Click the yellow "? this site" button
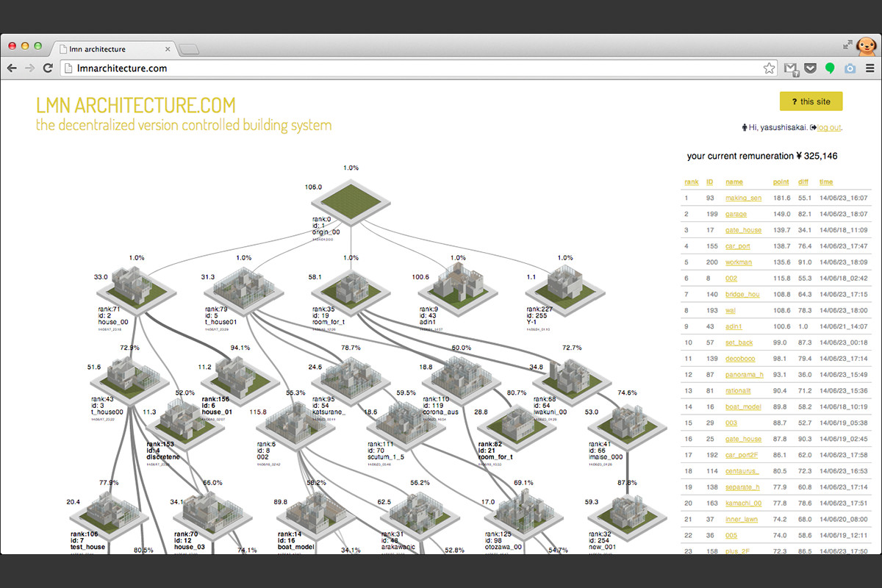Screen dimensions: 882x588 click(811, 101)
